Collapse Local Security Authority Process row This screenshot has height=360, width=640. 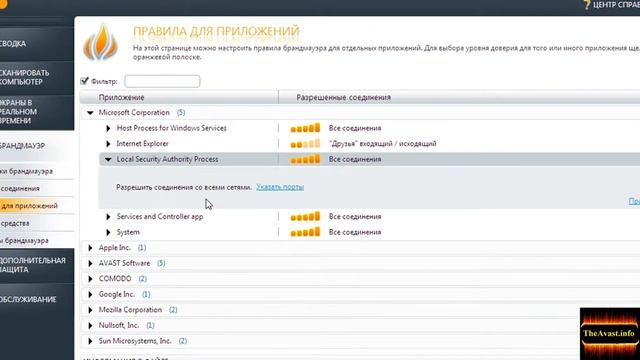click(108, 159)
